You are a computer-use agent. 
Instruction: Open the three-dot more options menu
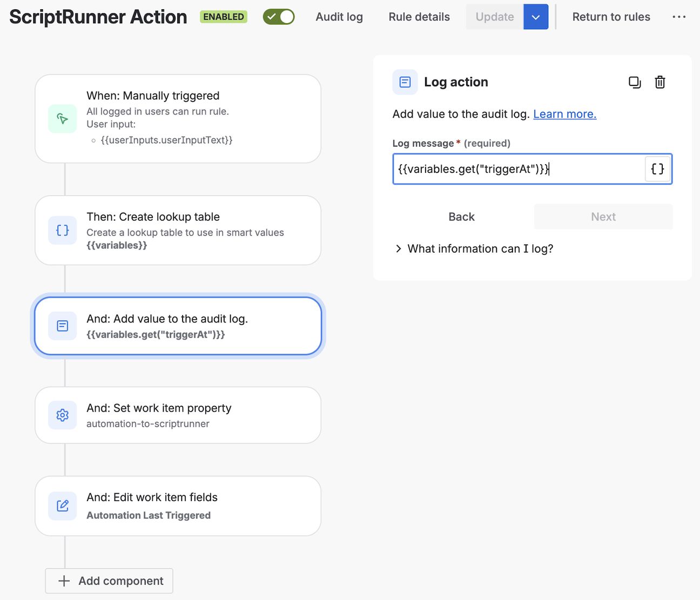(x=679, y=17)
